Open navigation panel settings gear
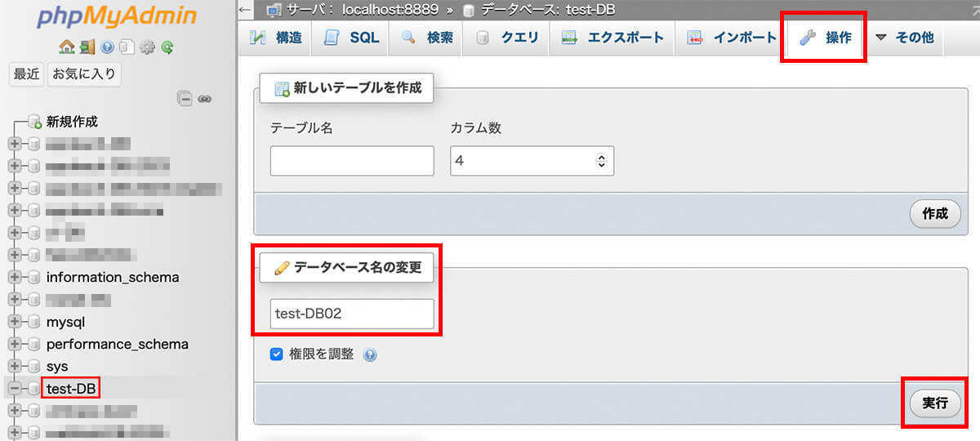 [147, 47]
